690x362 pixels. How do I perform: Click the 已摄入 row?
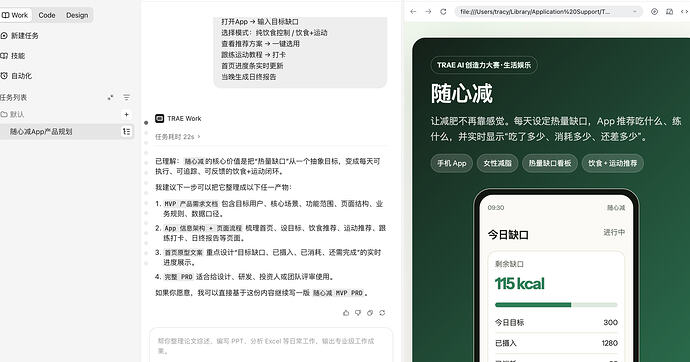(x=556, y=343)
